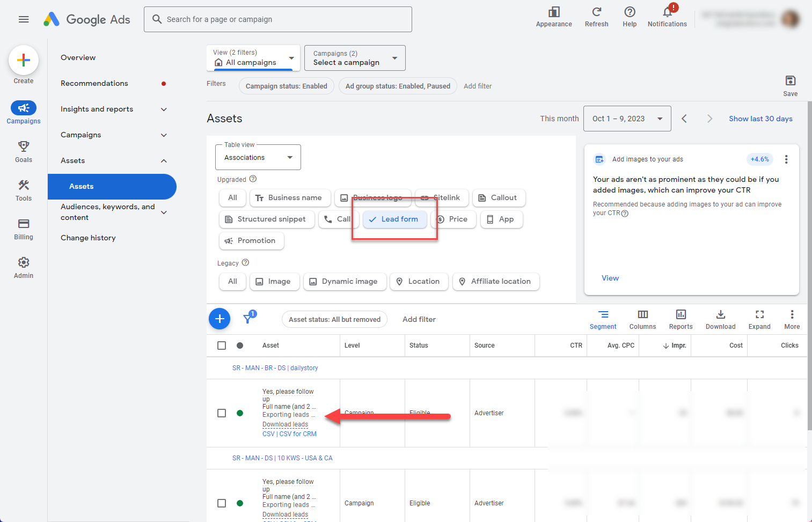Screen dimensions: 812x522
Task: Open Notifications bell
Action: tap(667, 17)
